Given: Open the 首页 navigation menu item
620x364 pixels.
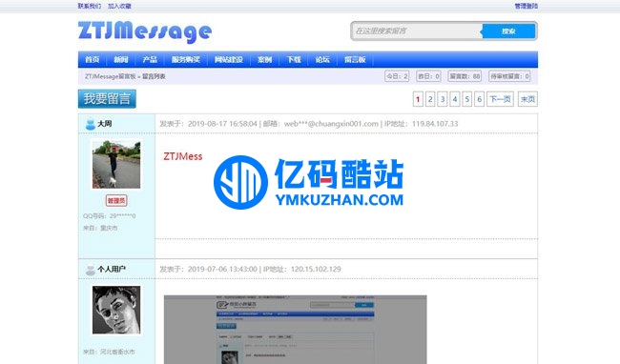Looking at the screenshot, I should point(93,60).
